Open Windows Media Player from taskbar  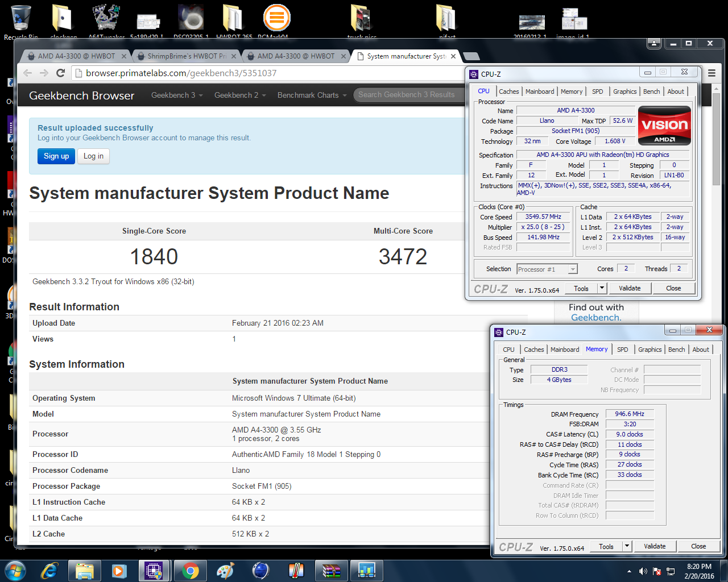click(x=119, y=571)
